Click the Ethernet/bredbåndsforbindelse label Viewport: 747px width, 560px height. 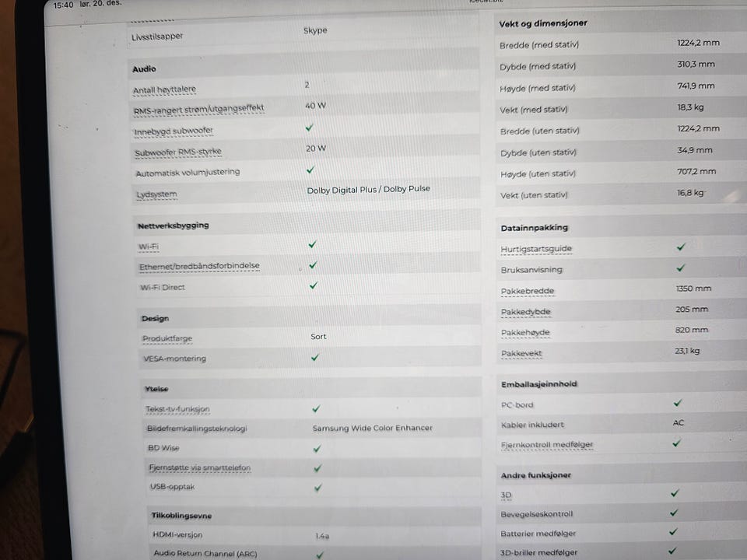[199, 266]
